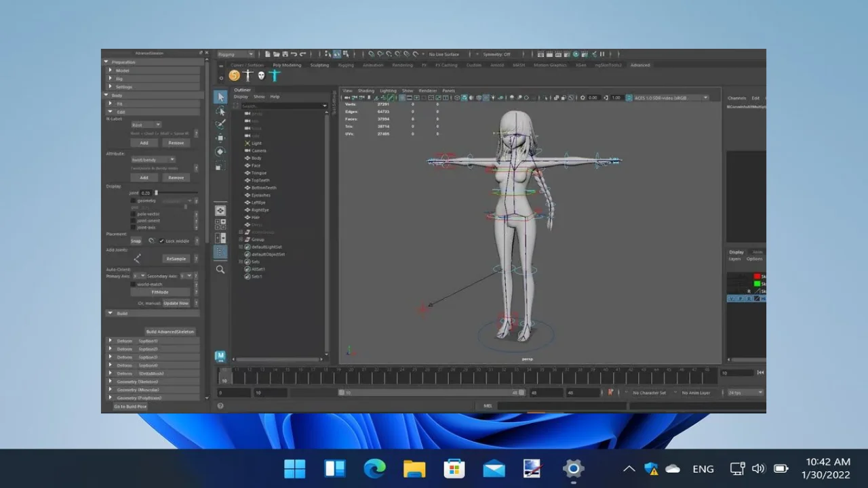Click the cyan body selector shelf icon
868x488 pixels.
coord(275,75)
